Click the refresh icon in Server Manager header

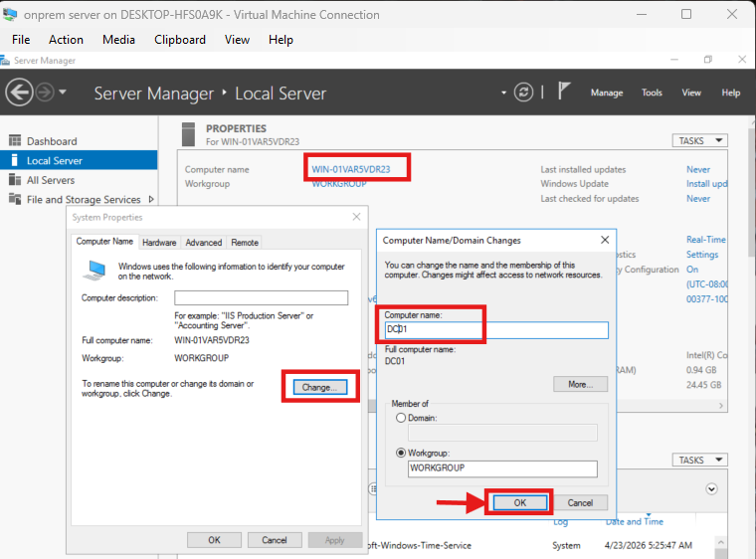[523, 93]
